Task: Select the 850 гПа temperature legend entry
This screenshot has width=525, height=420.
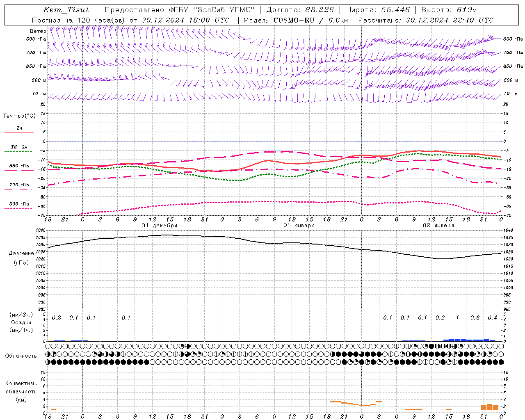Action: [19, 166]
